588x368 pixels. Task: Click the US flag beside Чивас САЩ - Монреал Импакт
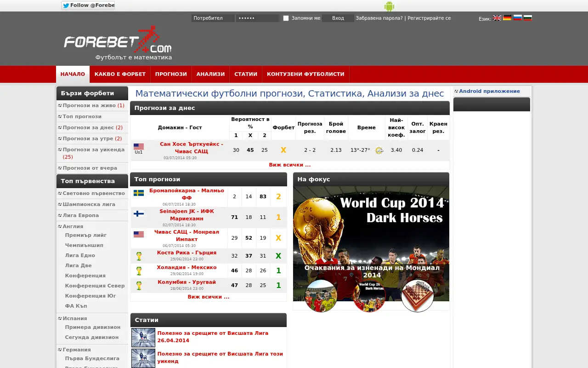139,234
